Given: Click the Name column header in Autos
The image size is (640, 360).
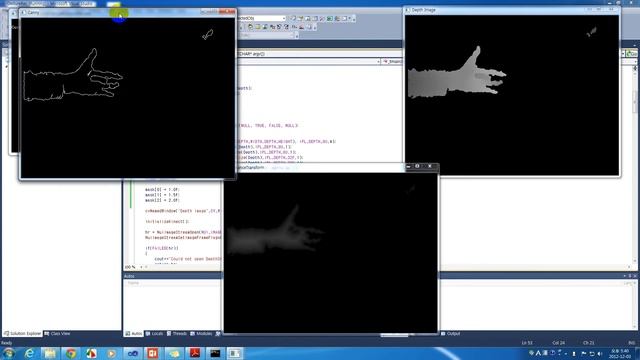Looking at the screenshot, I should [133, 283].
